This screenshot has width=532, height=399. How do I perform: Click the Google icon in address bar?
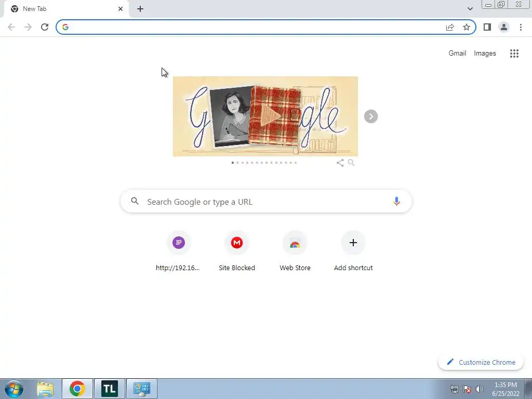tap(65, 27)
